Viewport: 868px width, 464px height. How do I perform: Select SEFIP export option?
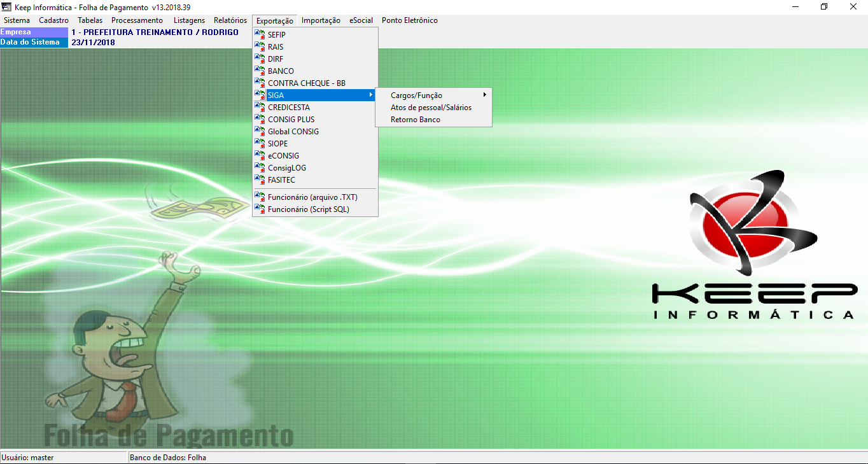tap(316, 34)
